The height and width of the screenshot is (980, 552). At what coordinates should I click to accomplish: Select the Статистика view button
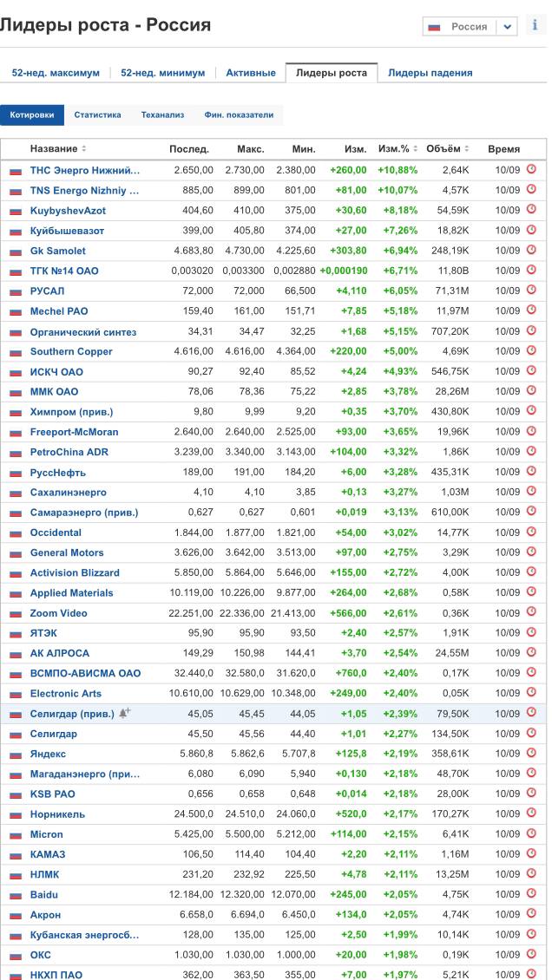97,115
